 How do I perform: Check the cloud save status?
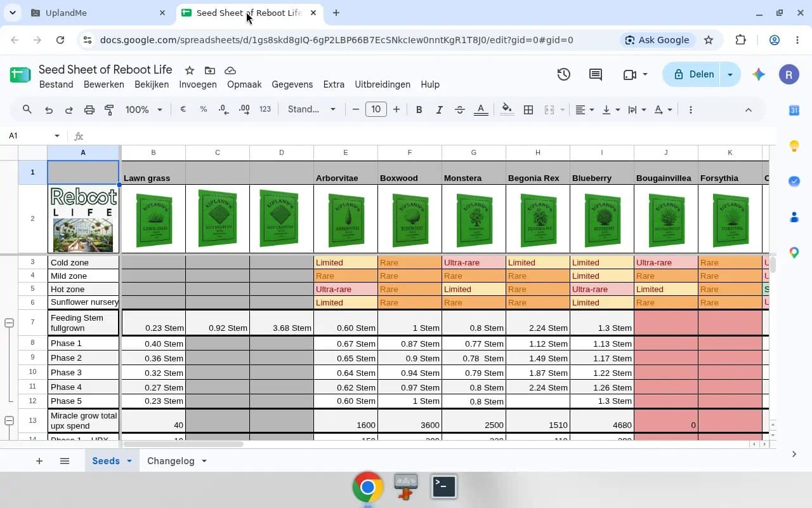[x=231, y=70]
